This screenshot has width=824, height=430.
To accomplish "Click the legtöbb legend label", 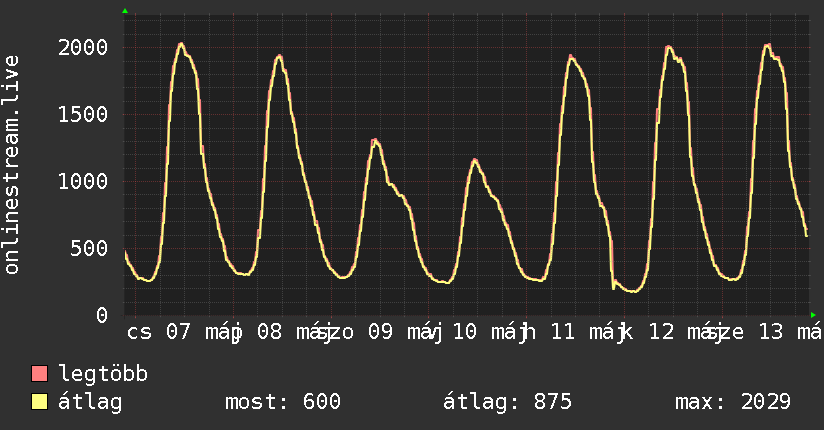I will pyautogui.click(x=103, y=374).
